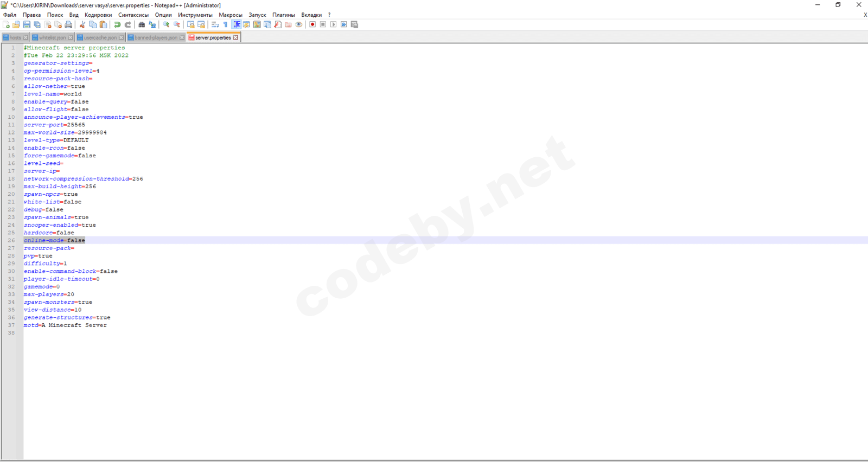Toggle the indent guide icon
Screen dimensions: 868x462
[237, 24]
